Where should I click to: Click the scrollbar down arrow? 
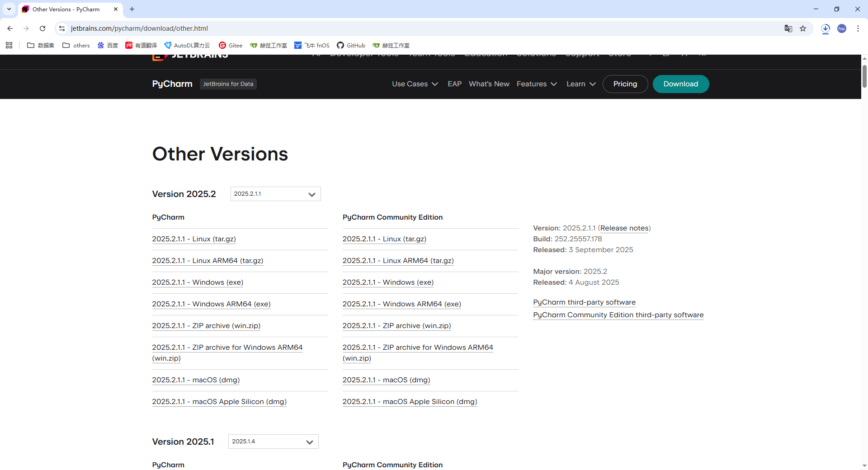(x=864, y=465)
